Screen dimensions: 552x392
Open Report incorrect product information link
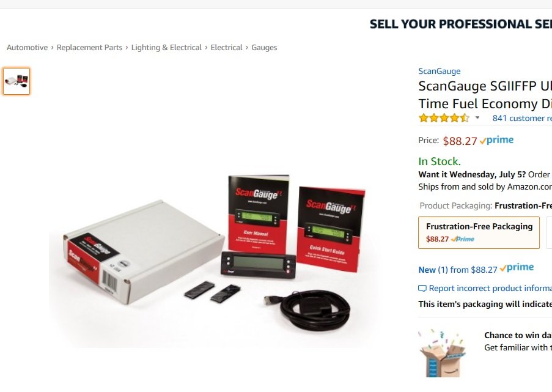tap(490, 289)
